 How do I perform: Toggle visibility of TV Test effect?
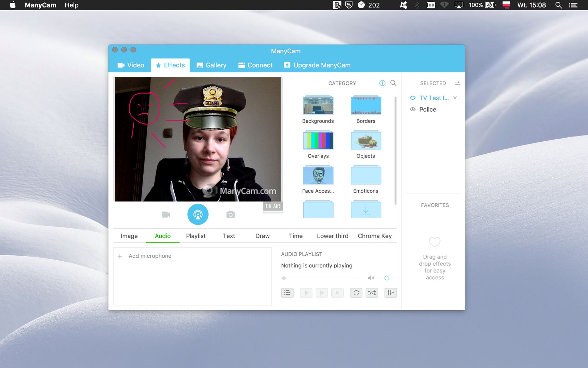pyautogui.click(x=413, y=98)
